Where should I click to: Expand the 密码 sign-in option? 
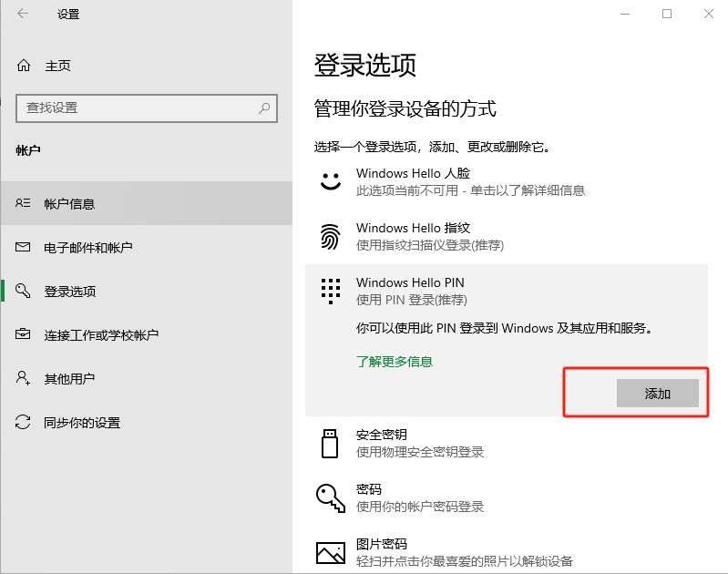click(x=507, y=497)
